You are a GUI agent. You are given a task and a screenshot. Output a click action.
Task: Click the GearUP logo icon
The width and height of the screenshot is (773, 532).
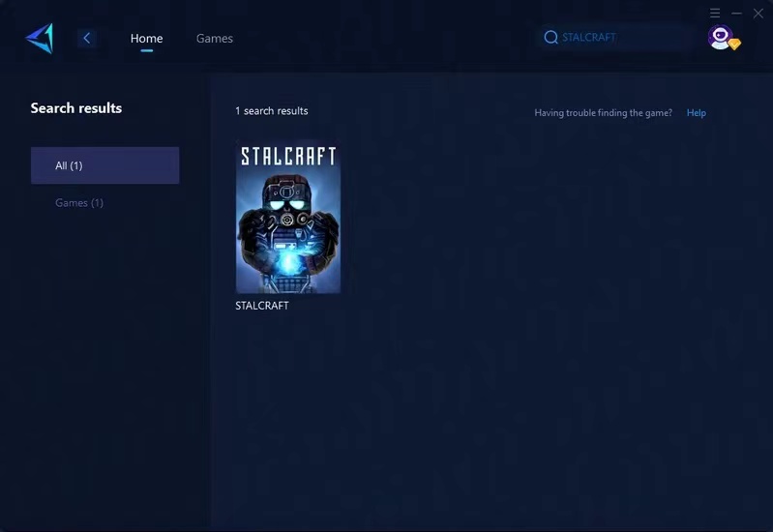coord(40,38)
